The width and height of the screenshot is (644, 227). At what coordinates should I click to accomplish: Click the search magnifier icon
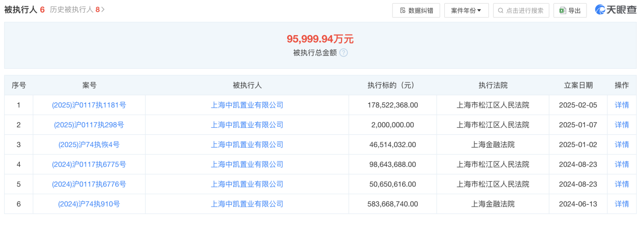tap(501, 10)
